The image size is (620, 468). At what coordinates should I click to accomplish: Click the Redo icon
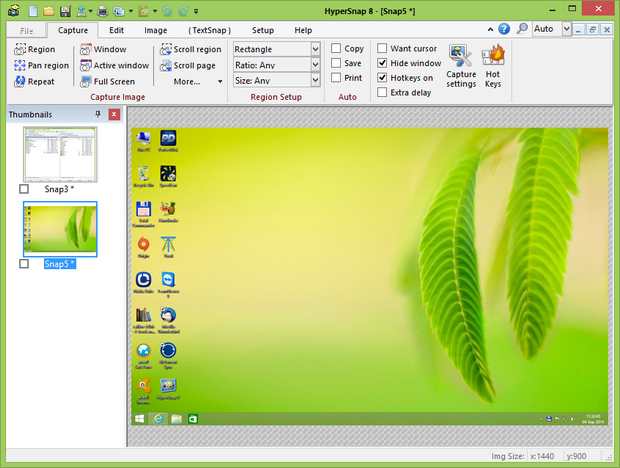click(x=183, y=11)
